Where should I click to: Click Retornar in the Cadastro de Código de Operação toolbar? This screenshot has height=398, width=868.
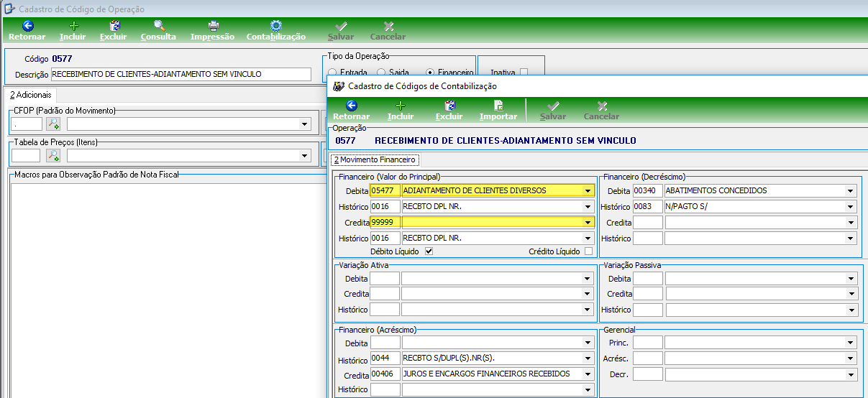point(27,30)
